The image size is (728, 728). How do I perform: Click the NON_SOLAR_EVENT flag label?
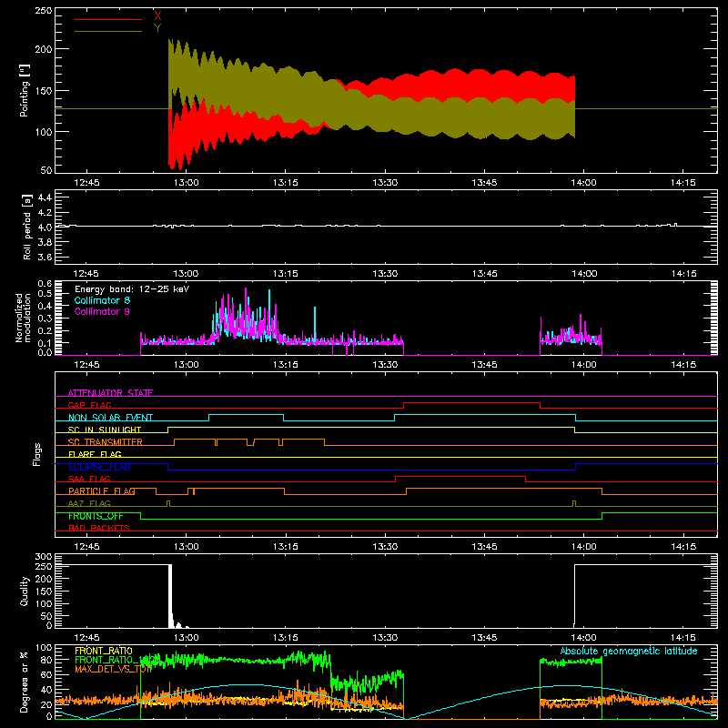110,418
